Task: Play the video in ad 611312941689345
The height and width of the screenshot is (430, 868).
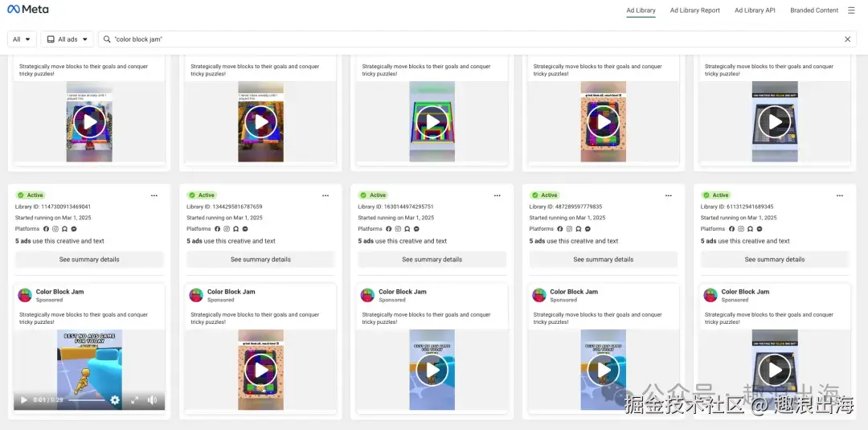Action: [x=775, y=370]
